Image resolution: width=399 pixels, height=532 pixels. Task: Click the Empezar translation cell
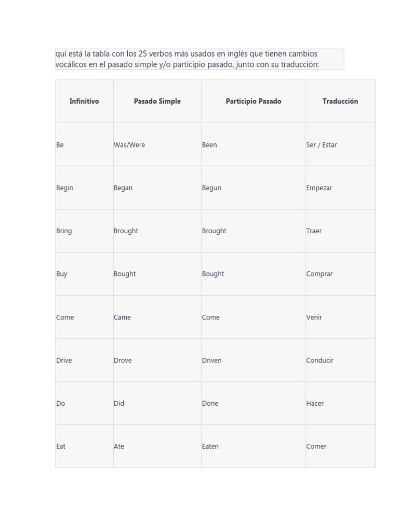pyautogui.click(x=319, y=188)
